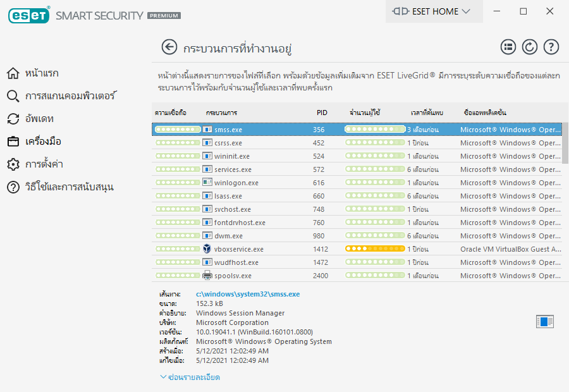The width and height of the screenshot is (569, 392).
Task: Click the settings gear icon in sidebar
Action: click(x=13, y=164)
